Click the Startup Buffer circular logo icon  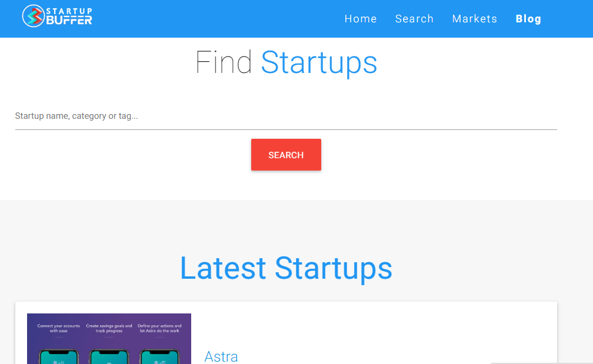tap(34, 16)
